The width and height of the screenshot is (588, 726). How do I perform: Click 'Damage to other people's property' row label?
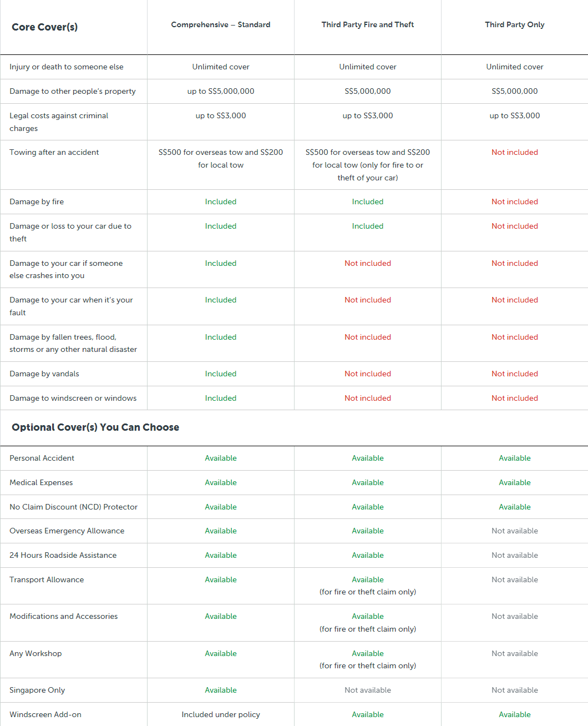point(73,91)
